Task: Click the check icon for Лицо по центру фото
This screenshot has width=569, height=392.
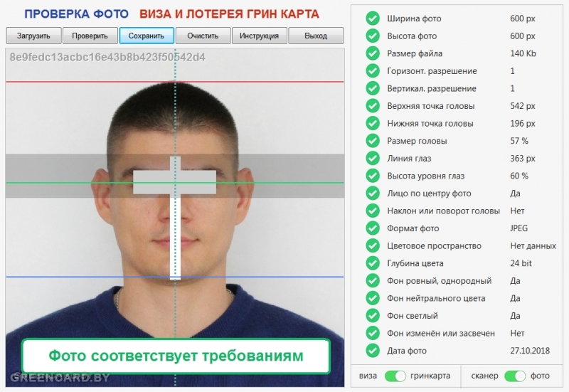Action: (373, 193)
